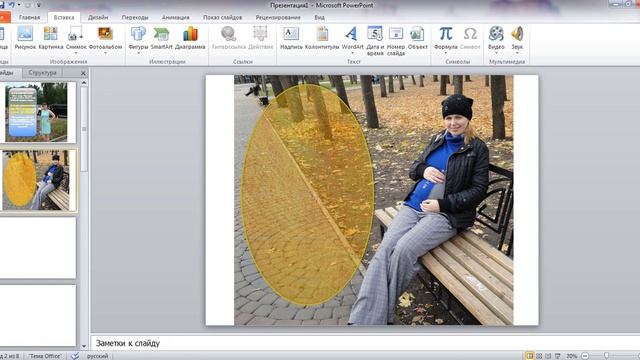This screenshot has height=360, width=640.
Task: Click the Снимок screenshot tool
Action: (76, 38)
